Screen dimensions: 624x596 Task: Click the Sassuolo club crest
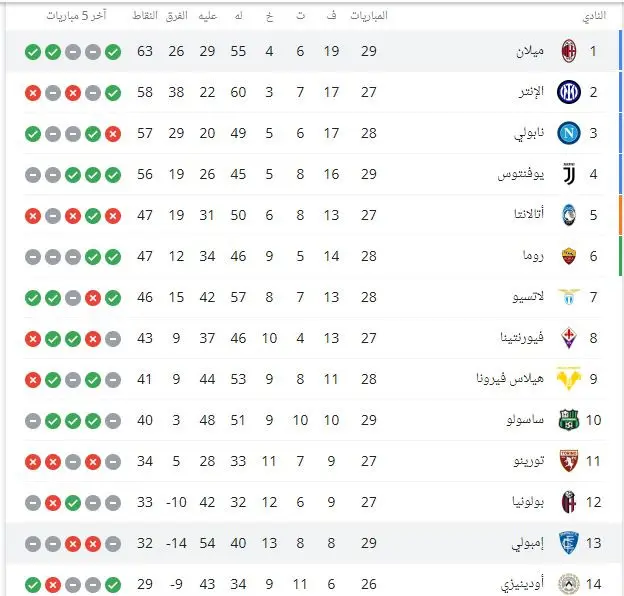click(x=569, y=420)
